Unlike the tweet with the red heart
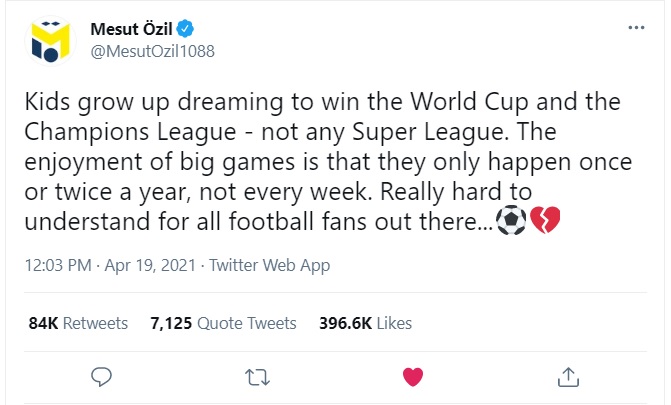This screenshot has width=671, height=405. (412, 376)
